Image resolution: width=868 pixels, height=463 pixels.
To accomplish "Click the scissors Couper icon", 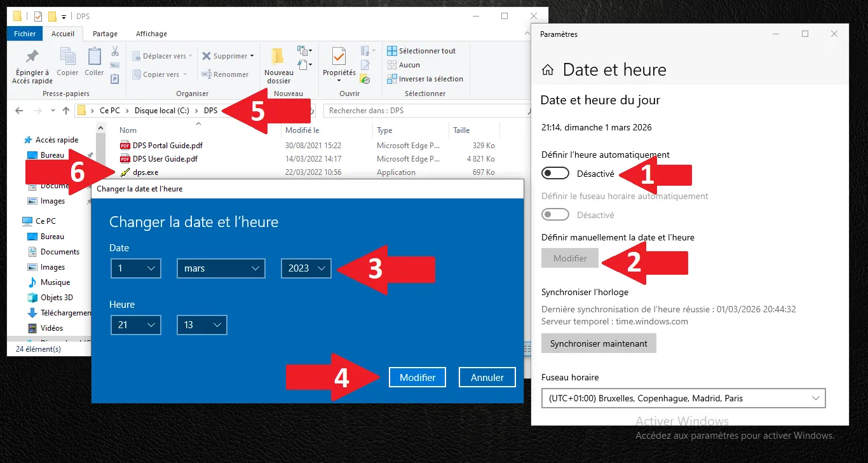I will [x=115, y=52].
